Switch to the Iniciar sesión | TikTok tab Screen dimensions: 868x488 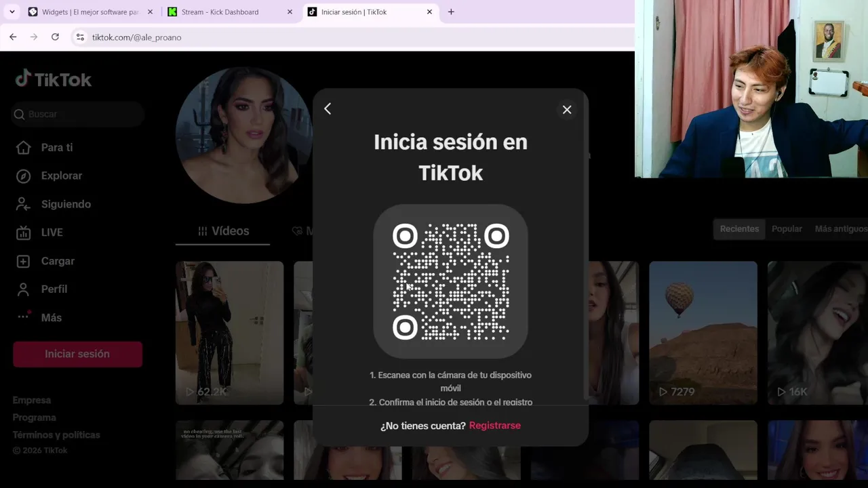point(370,12)
